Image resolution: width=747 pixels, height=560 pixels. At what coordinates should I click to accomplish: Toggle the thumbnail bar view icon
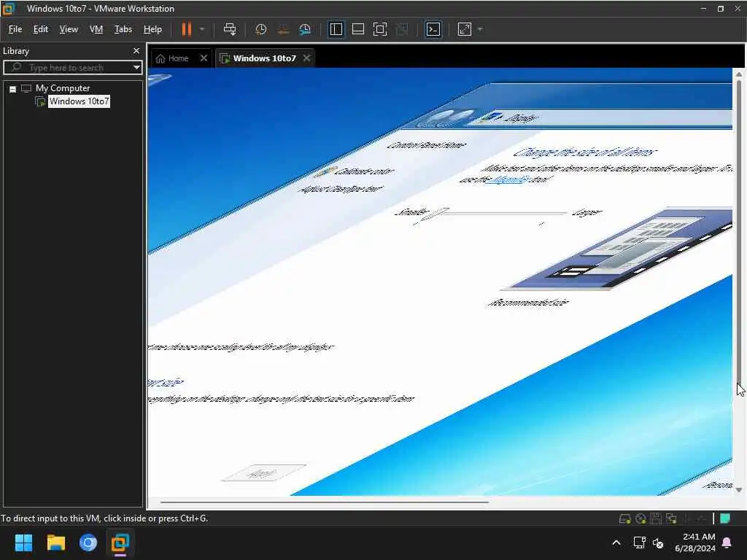tap(357, 29)
